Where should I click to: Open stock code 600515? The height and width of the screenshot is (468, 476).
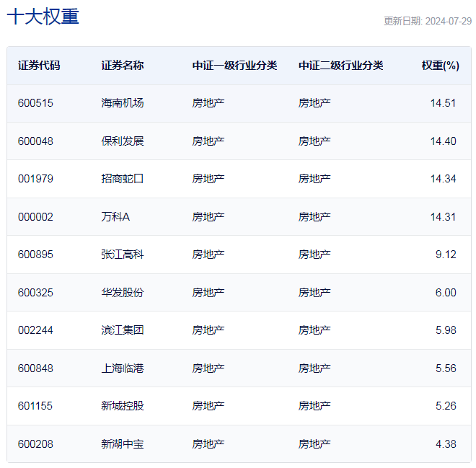(35, 103)
